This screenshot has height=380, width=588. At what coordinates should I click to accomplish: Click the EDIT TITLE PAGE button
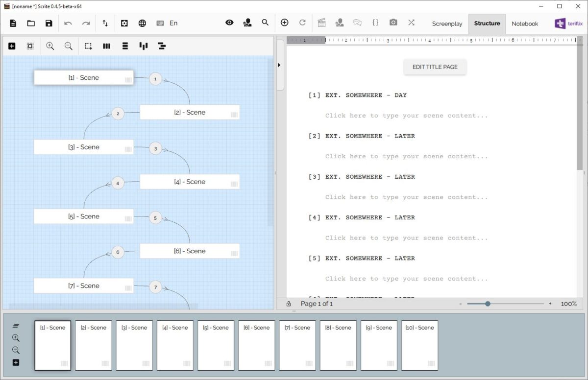435,67
